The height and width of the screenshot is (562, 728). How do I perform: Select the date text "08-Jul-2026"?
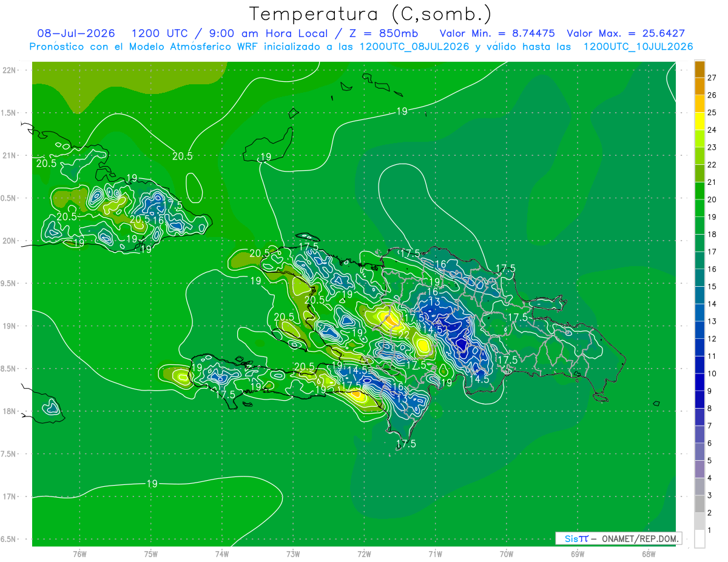click(76, 33)
